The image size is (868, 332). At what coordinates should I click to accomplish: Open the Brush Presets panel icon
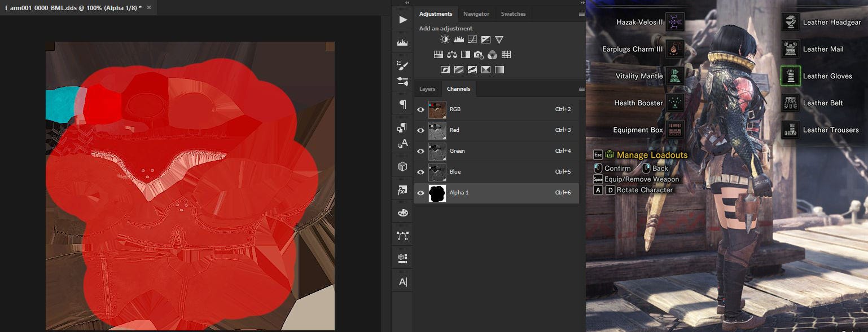tap(402, 65)
